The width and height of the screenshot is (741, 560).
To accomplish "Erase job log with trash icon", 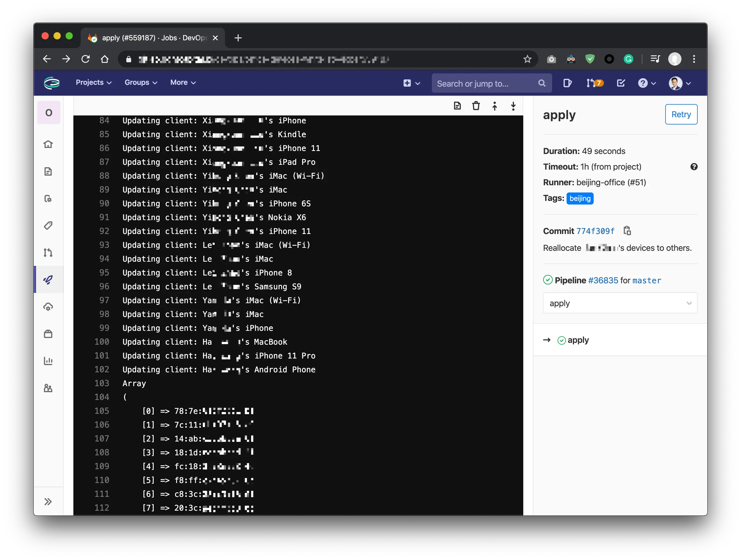I will [x=476, y=106].
